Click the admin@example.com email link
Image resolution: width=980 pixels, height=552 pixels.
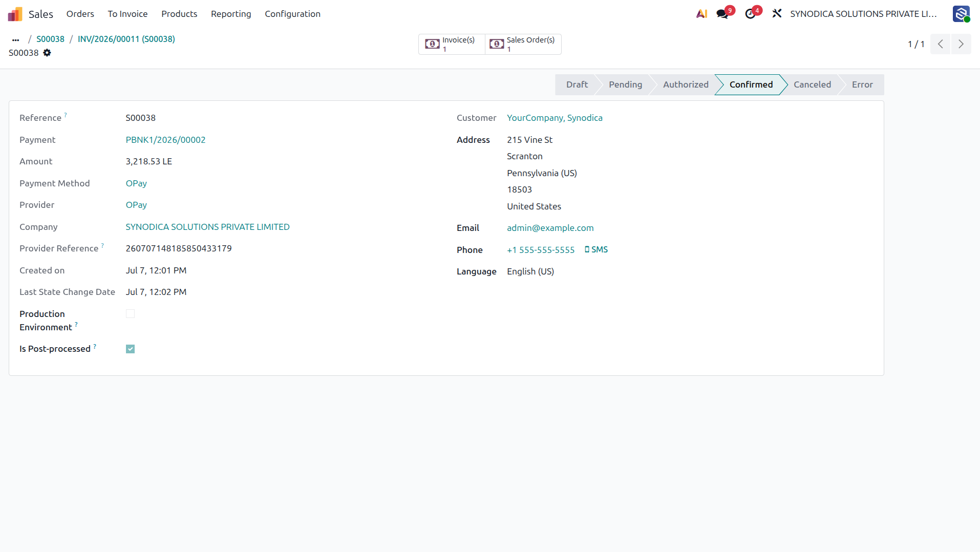[550, 228]
